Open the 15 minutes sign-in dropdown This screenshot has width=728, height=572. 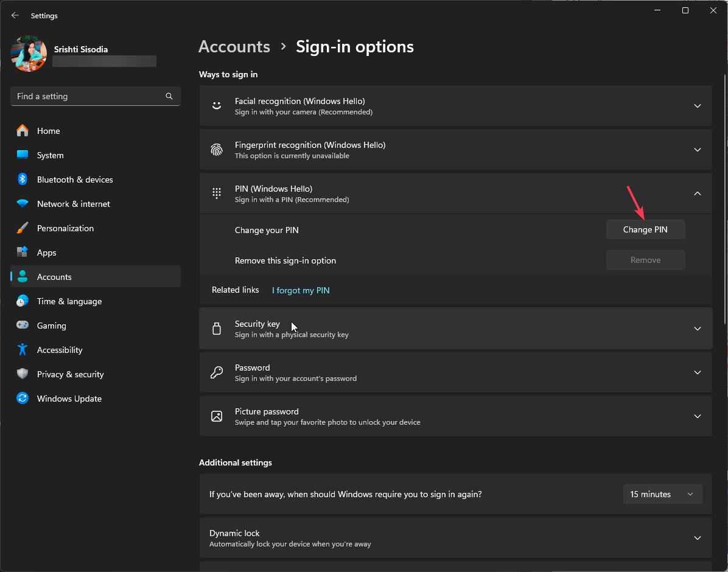[662, 494]
